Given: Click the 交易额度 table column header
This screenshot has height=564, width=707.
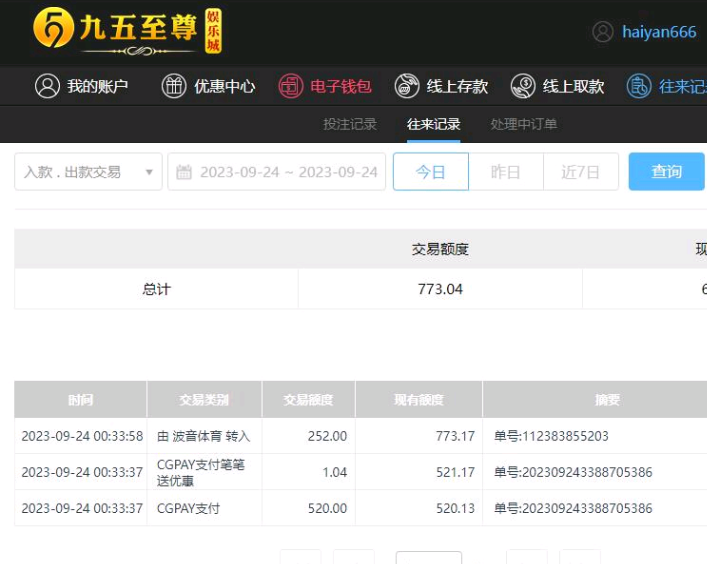Looking at the screenshot, I should (308, 400).
